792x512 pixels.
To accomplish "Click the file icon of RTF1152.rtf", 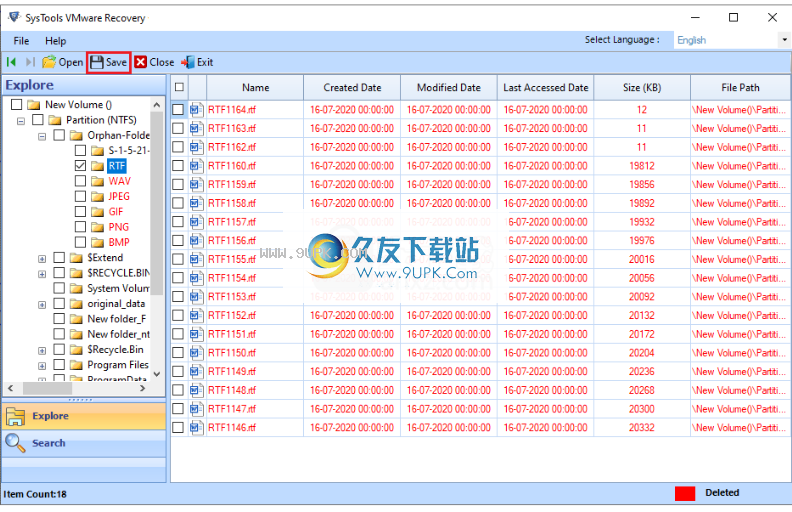I will 196,315.
